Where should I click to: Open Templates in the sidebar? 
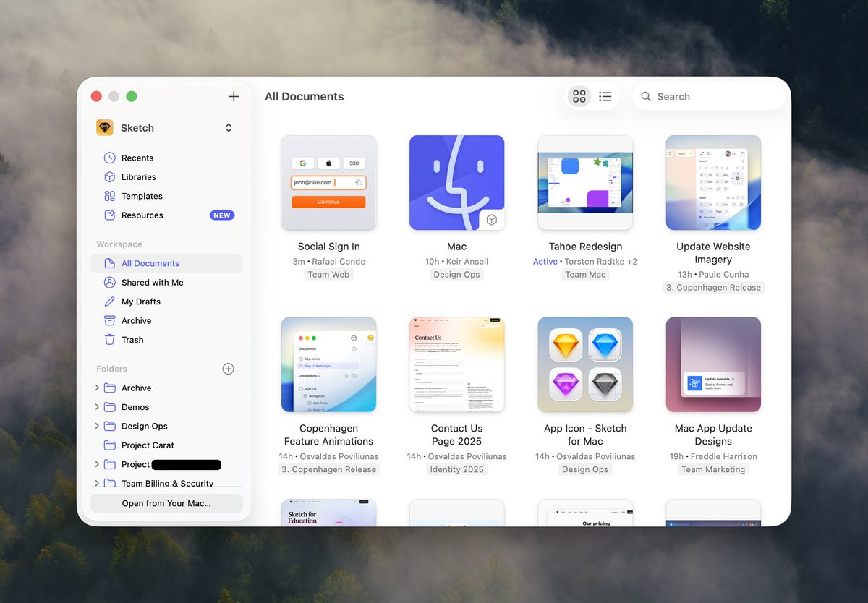(x=166, y=196)
